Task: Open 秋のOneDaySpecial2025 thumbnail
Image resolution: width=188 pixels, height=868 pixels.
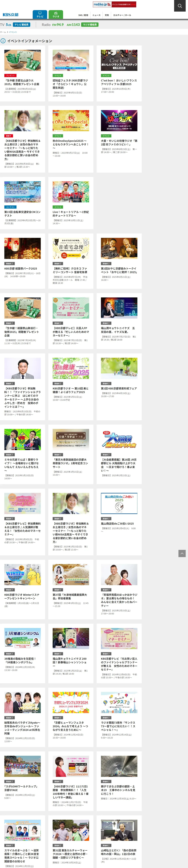Action: [71, 121]
